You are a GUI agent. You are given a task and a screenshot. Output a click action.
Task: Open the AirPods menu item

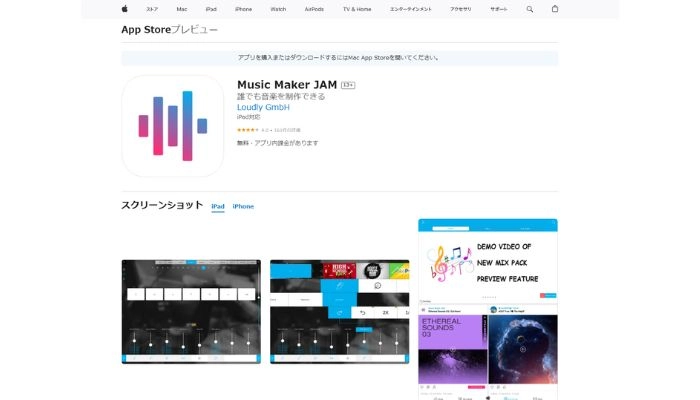(314, 9)
